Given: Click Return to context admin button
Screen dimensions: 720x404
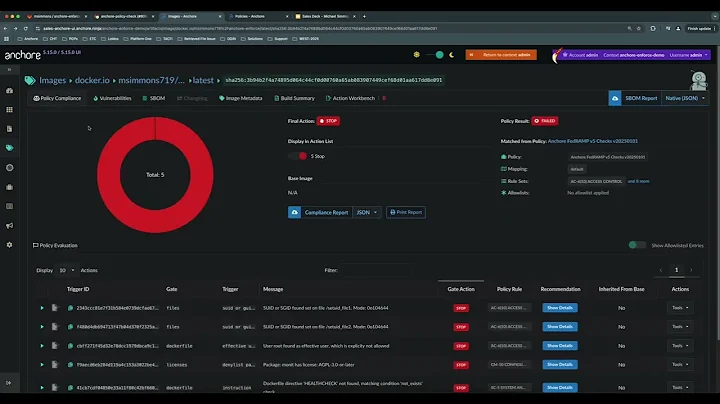Looking at the screenshot, I should pos(501,55).
